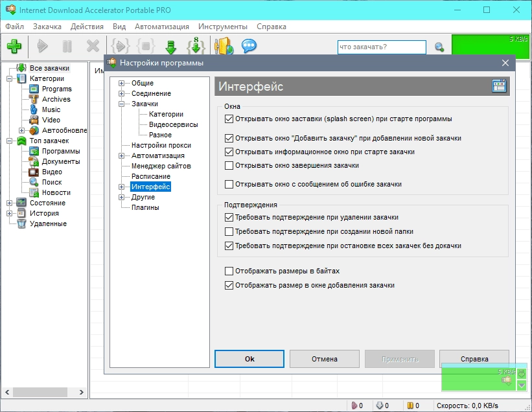Open the Справка menu in menu bar
Image resolution: width=532 pixels, height=412 pixels.
coord(272,27)
